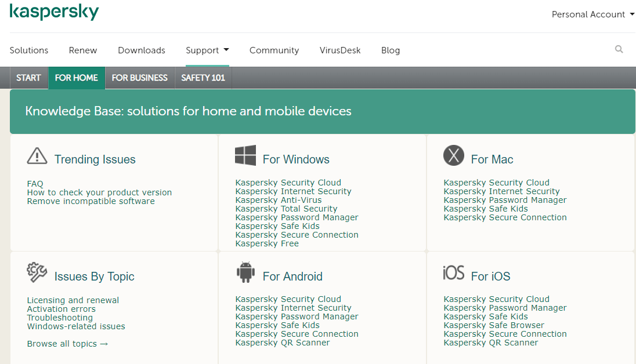Open the SAFETY 101 tab
Image resolution: width=636 pixels, height=364 pixels.
[x=203, y=78]
